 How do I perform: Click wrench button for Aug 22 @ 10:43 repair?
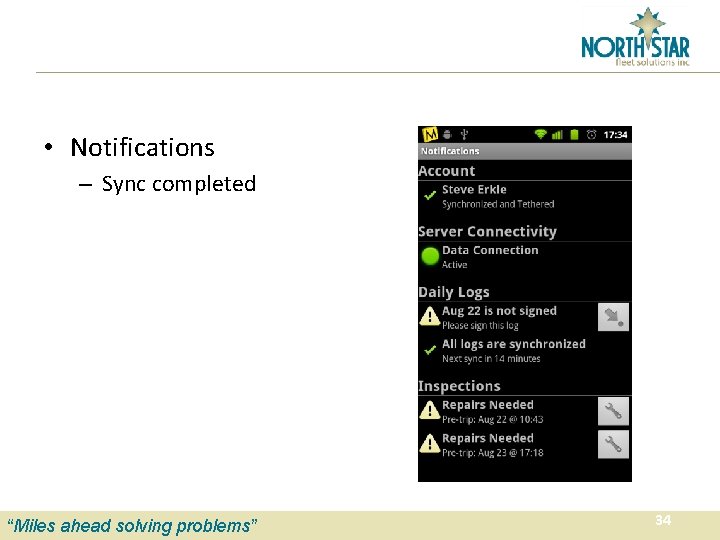tap(613, 411)
